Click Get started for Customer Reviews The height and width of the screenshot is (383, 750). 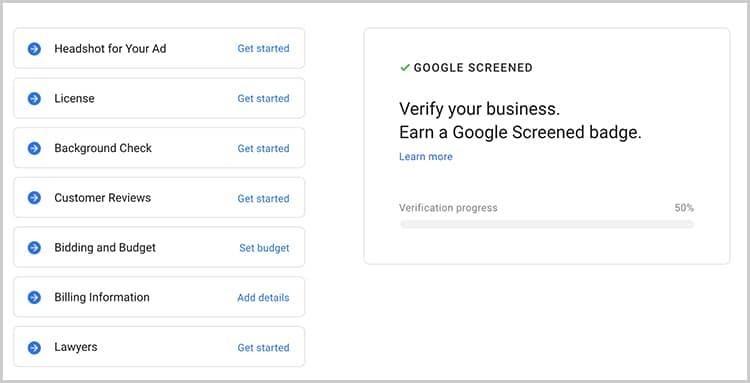264,198
